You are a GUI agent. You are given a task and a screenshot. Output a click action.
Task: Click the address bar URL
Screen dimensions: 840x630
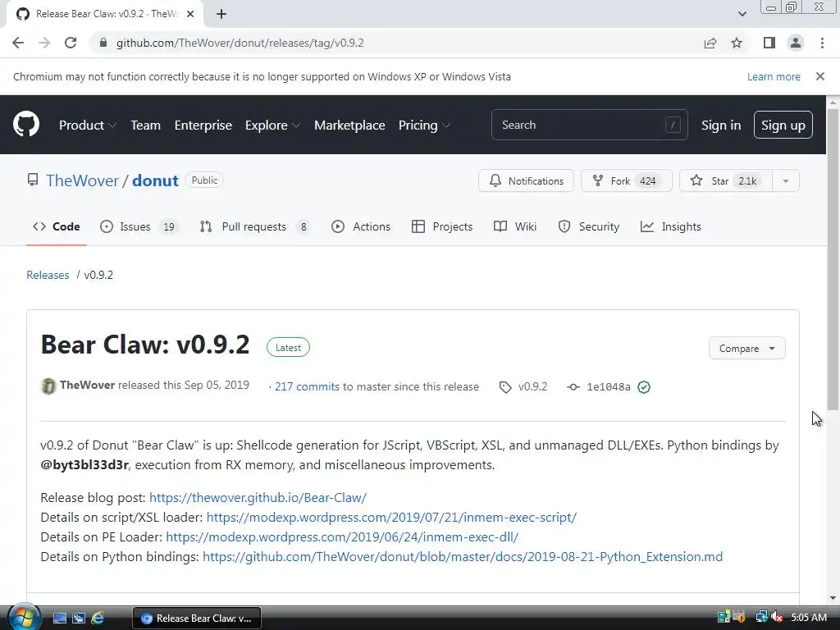240,43
